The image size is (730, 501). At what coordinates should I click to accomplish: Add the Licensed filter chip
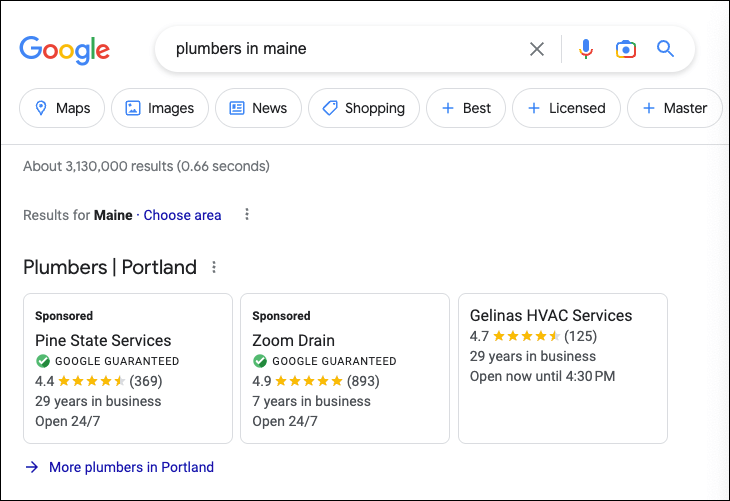[566, 108]
